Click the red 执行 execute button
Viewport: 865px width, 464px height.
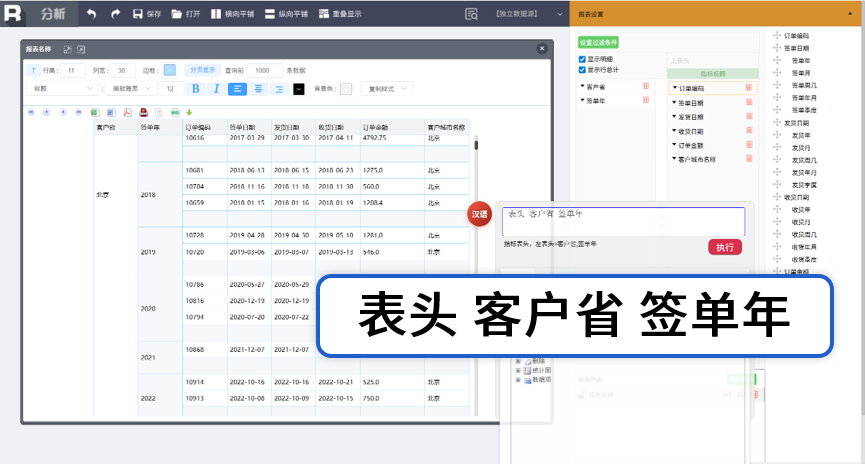725,247
